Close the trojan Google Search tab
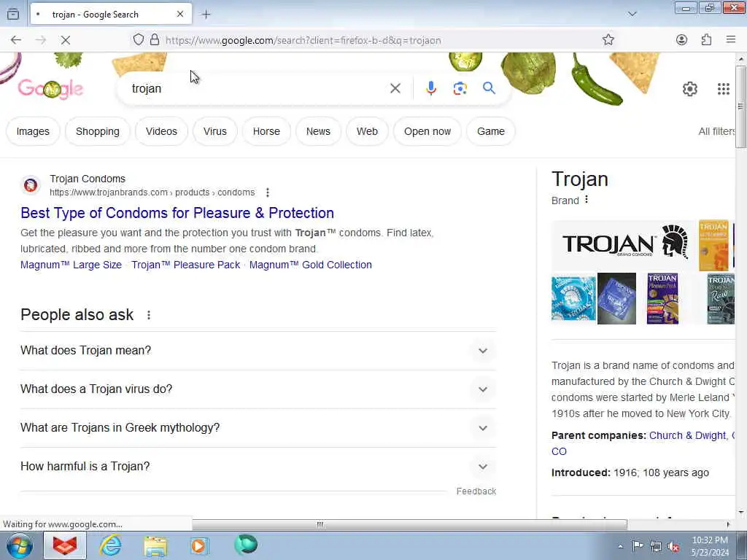Screen dimensions: 747x560 [180, 15]
